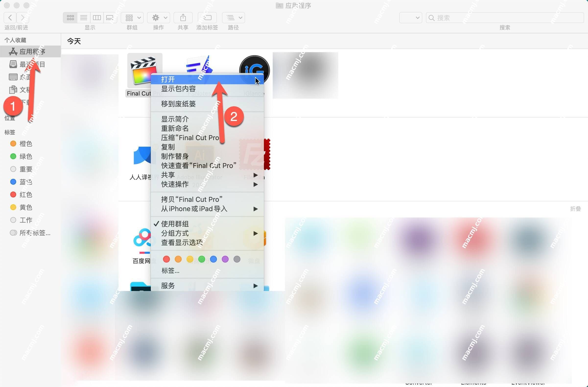Apply the green tag color in context menu

click(x=202, y=259)
